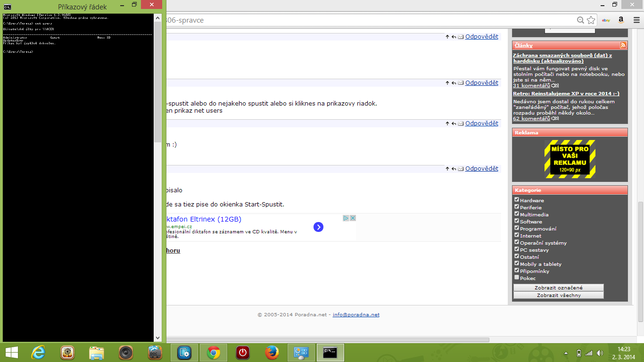Image resolution: width=644 pixels, height=362 pixels.
Task: Uncheck the Operační systémy checkbox
Action: click(517, 242)
